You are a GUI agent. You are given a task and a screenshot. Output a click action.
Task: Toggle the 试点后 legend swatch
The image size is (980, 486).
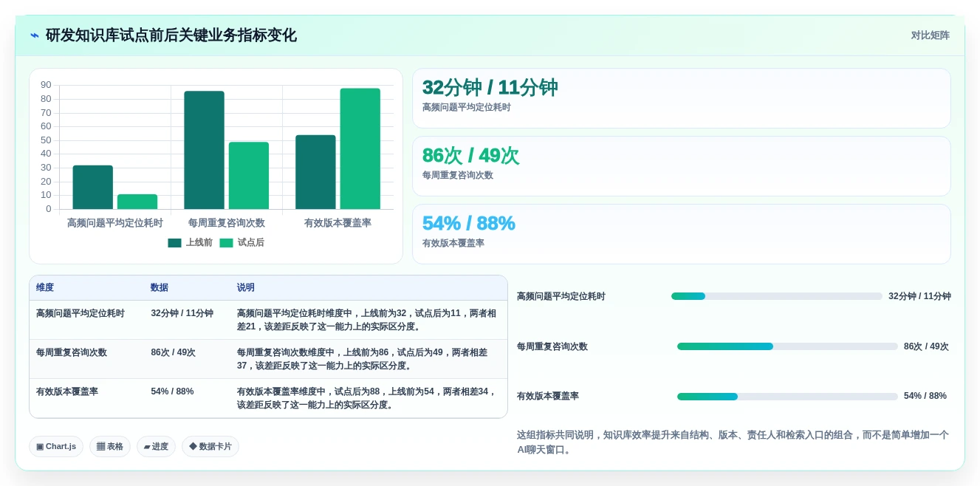226,243
